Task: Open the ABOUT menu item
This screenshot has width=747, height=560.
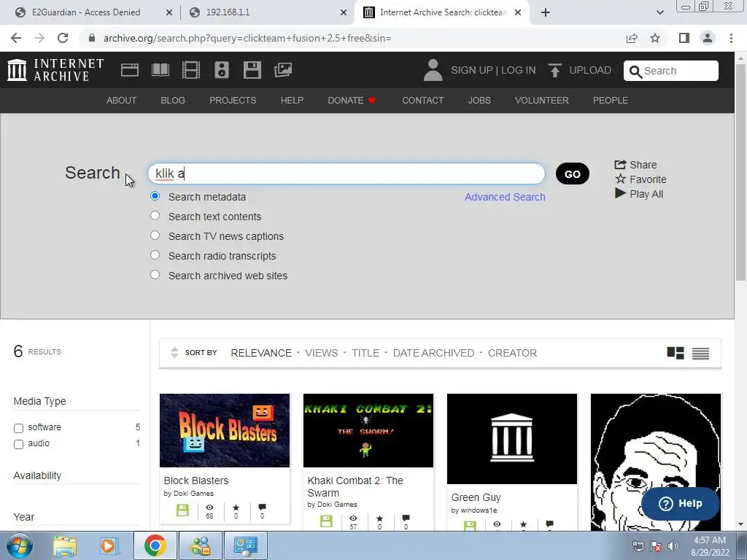Action: click(x=122, y=101)
